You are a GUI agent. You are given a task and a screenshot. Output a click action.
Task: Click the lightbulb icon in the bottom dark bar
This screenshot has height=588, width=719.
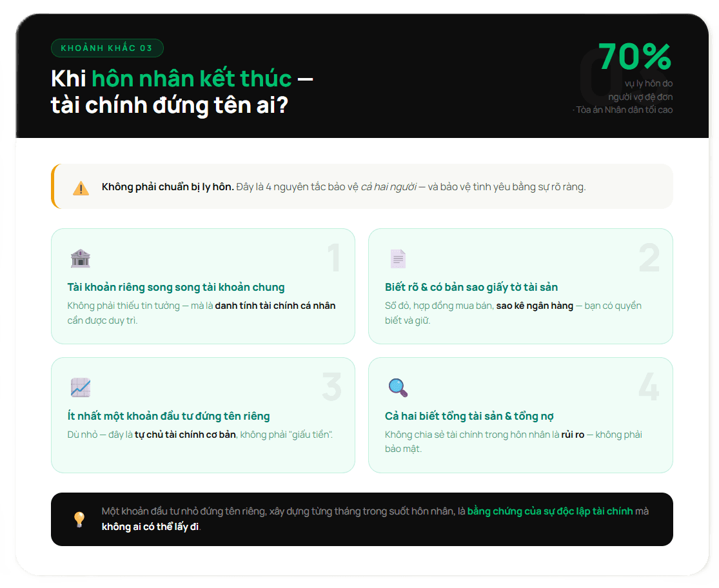click(79, 520)
